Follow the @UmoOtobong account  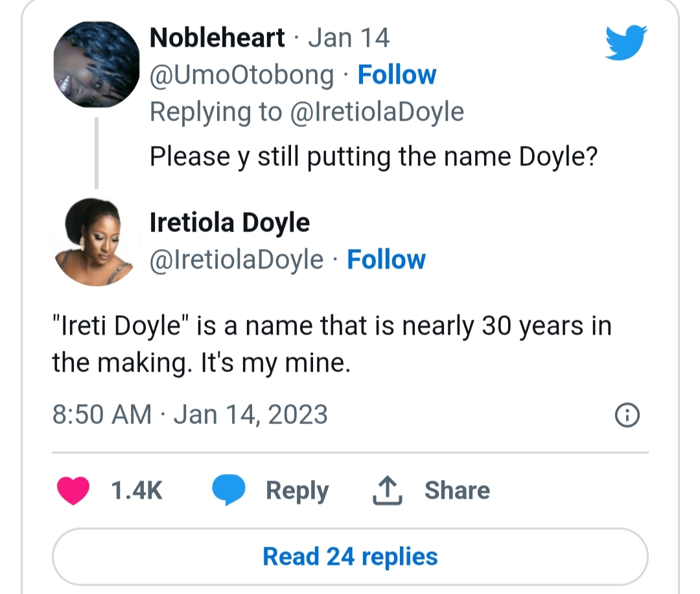point(397,75)
